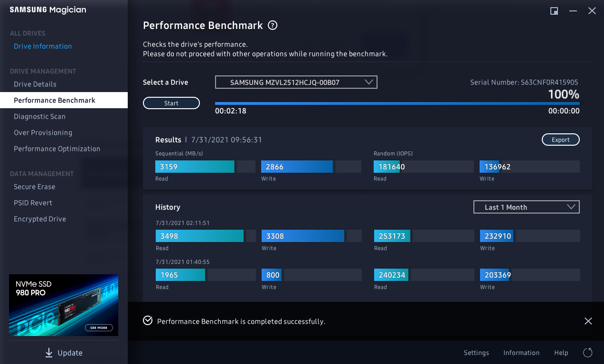The height and width of the screenshot is (364, 604).
Task: Open Settings in the footer
Action: 476,353
